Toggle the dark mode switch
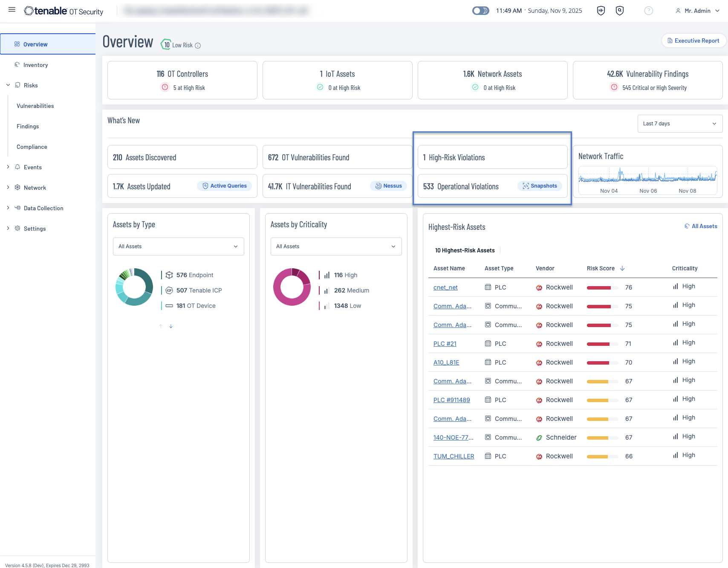The image size is (728, 568). pyautogui.click(x=480, y=11)
